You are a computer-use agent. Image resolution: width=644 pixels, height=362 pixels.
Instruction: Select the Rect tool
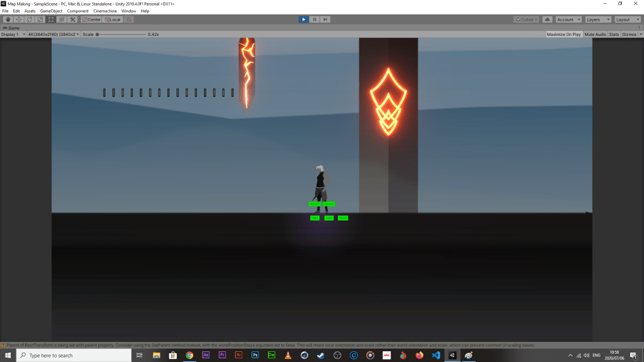[50, 19]
